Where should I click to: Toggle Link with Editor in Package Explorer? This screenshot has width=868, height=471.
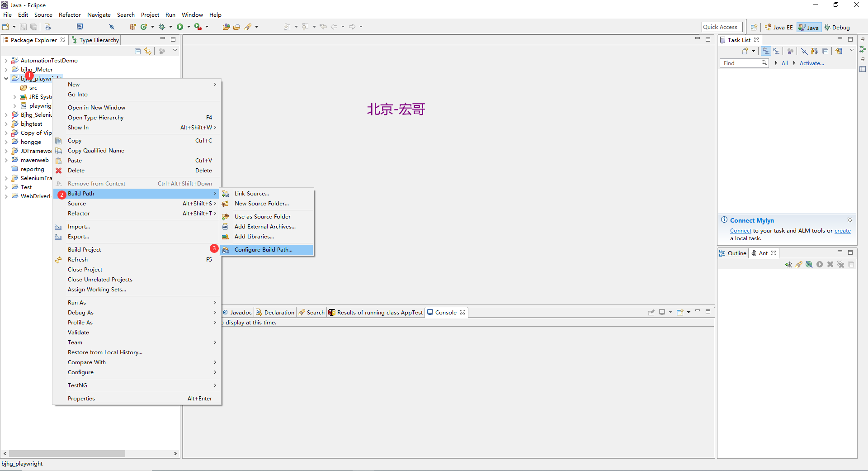[x=148, y=51]
